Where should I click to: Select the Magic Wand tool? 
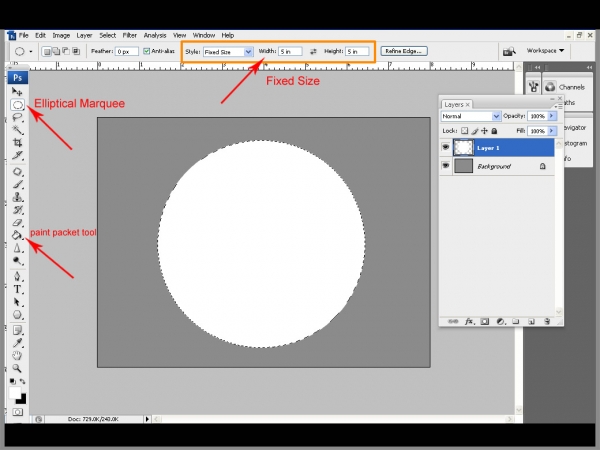[17, 130]
